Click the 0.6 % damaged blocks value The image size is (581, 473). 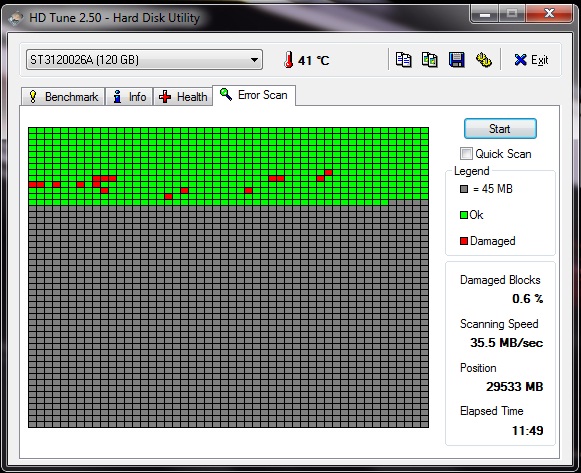point(528,299)
